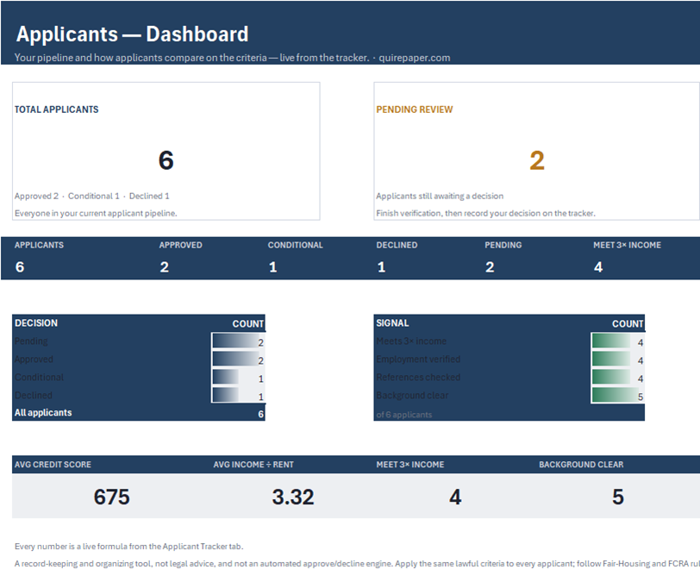Select the 'Applicants — Dashboard' title
This screenshot has width=700, height=588.
click(x=132, y=34)
